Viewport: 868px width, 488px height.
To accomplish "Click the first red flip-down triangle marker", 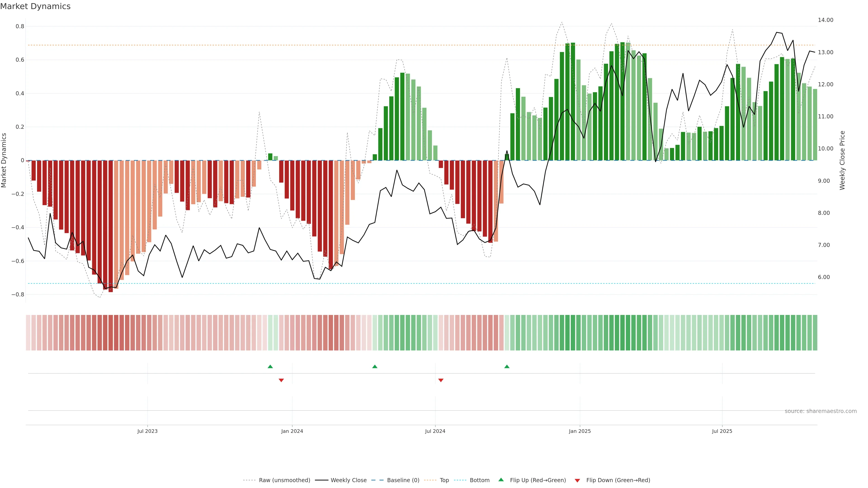I will [281, 380].
